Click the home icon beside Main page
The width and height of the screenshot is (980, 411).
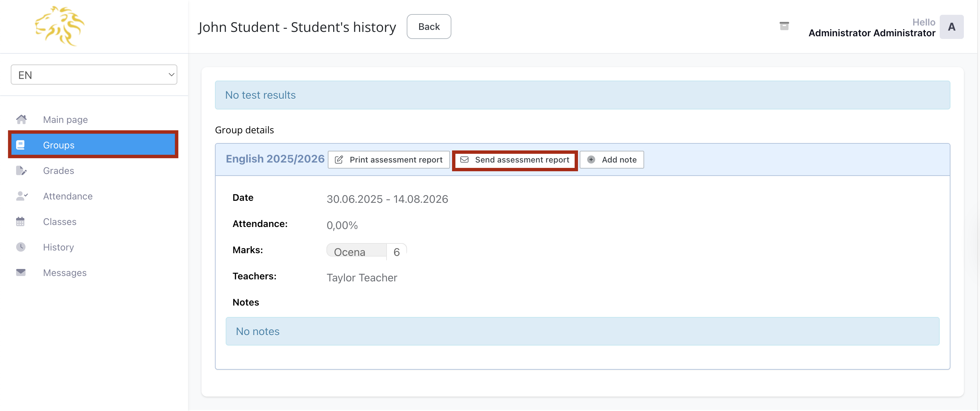pos(21,120)
